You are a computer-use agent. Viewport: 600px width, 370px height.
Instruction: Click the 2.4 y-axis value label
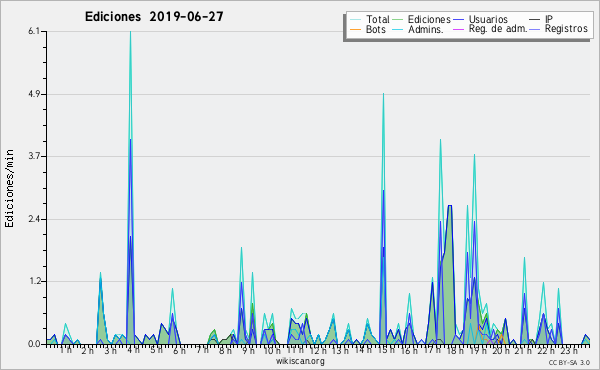tap(34, 219)
